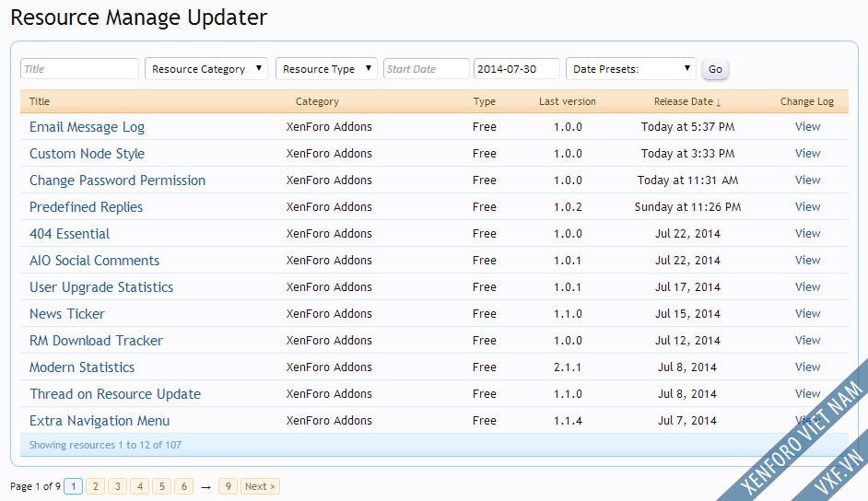
Task: View change log for User Upgrade Statistics
Action: click(x=808, y=286)
